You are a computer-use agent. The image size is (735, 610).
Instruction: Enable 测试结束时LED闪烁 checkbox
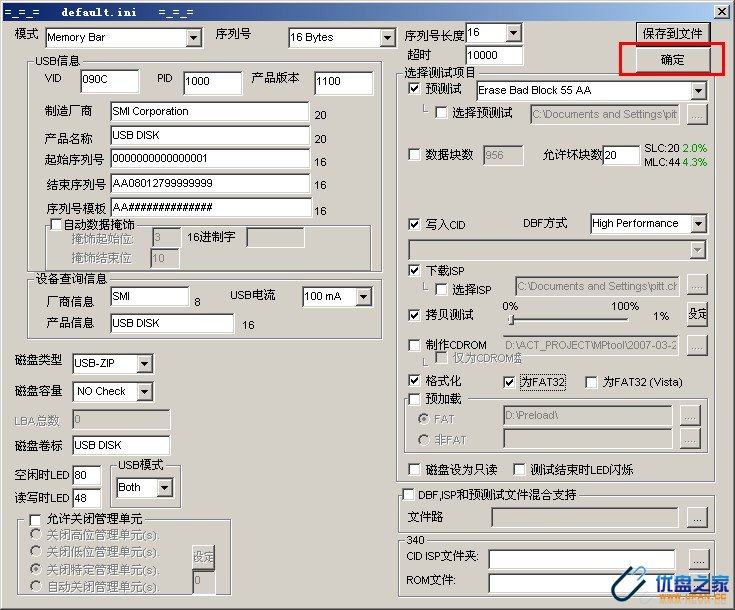click(x=520, y=469)
